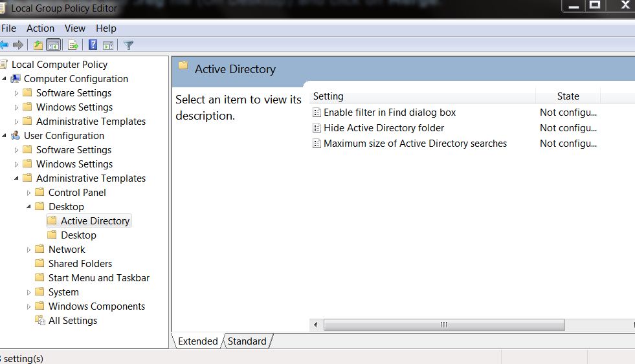
Task: Select the Local Computer Policy root label
Action: point(60,64)
